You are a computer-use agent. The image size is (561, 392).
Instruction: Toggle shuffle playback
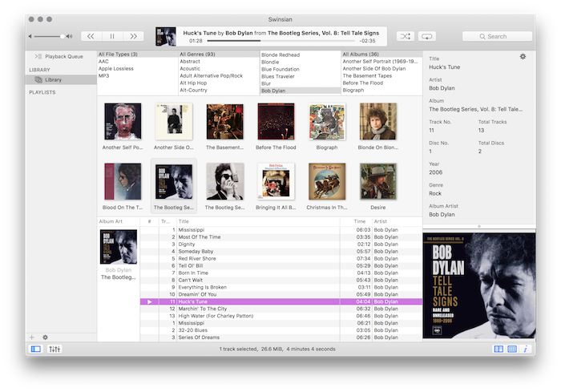(406, 36)
